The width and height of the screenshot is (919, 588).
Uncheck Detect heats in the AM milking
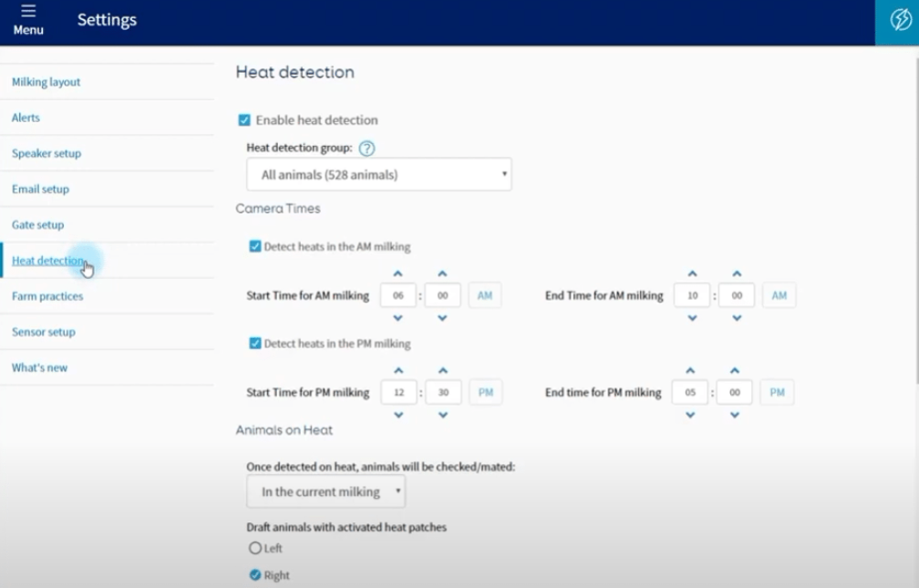point(255,246)
